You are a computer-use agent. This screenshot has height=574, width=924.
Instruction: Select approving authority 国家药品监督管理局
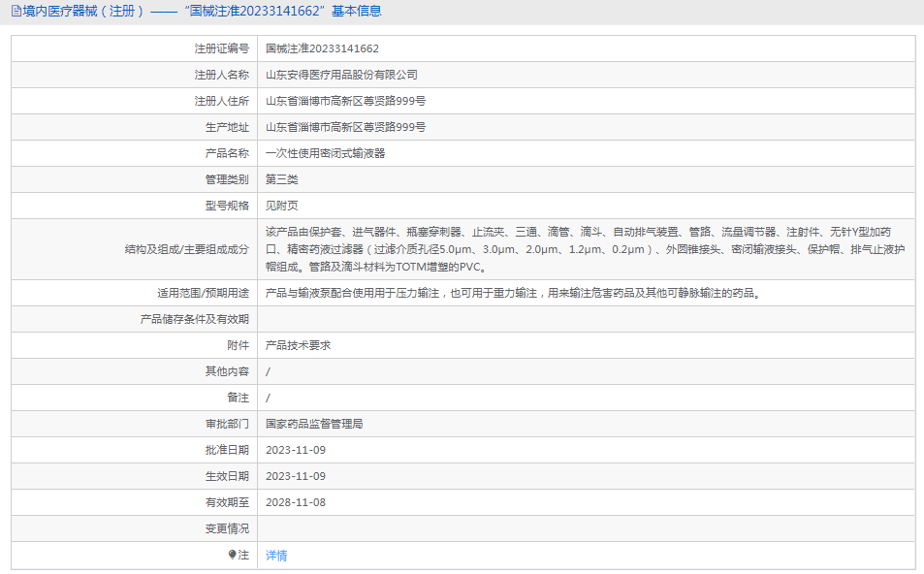(x=314, y=424)
